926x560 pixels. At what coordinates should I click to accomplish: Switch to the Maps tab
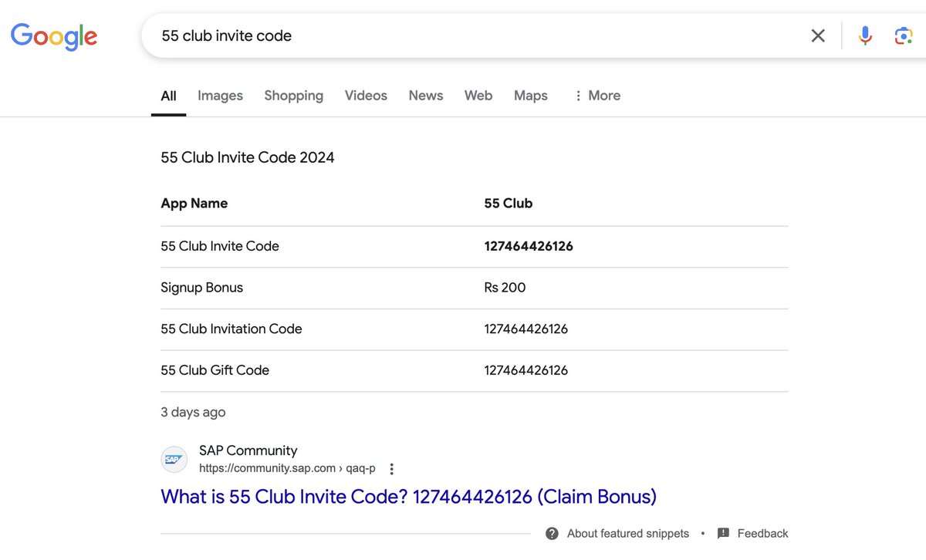531,96
